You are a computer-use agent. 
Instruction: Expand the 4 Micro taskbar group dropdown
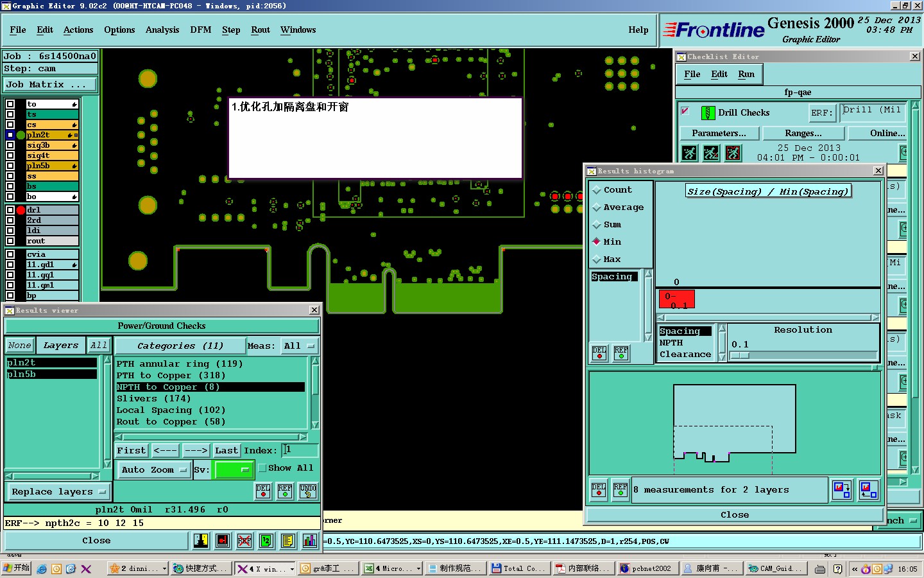[x=418, y=569]
